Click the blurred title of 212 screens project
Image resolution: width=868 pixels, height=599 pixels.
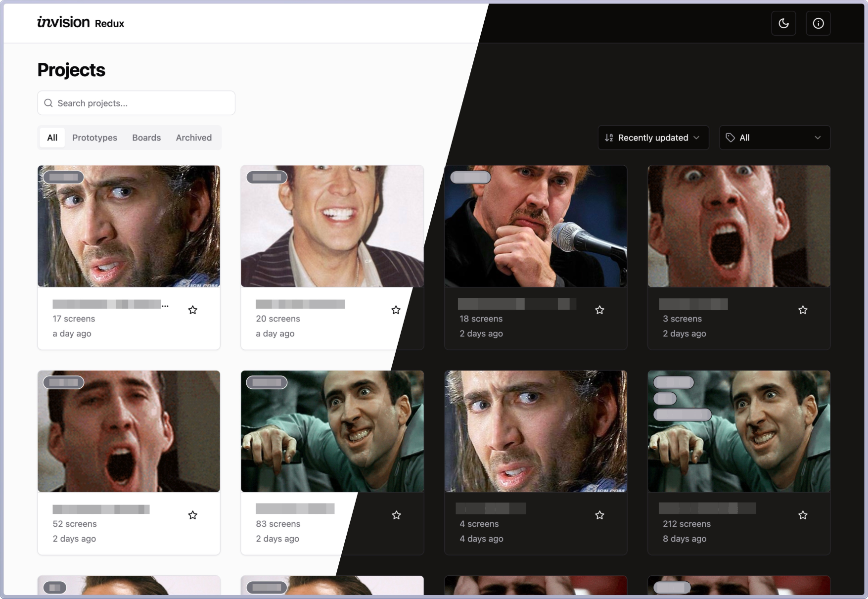point(707,508)
